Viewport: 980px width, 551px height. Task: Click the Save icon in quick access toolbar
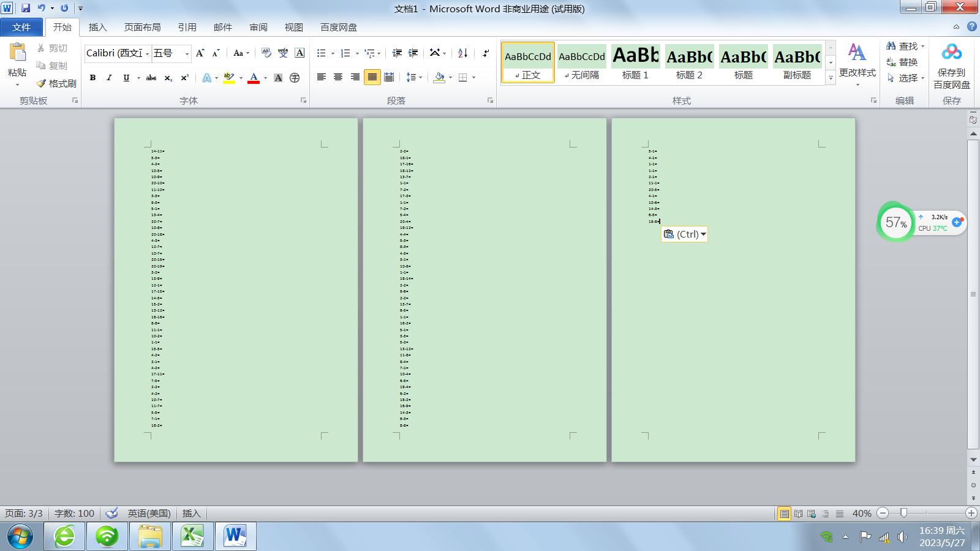coord(26,9)
